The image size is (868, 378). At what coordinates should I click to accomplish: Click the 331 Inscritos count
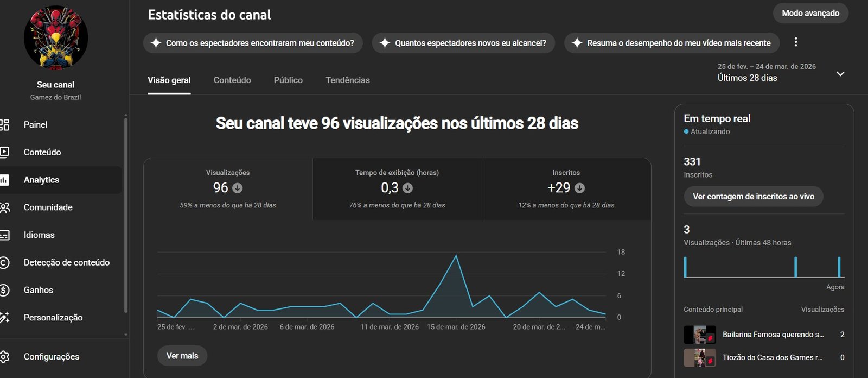coord(692,161)
